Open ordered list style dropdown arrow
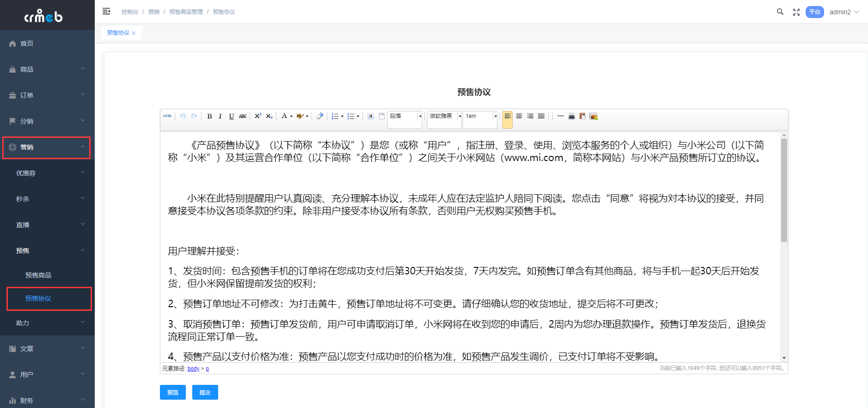The image size is (868, 408). click(342, 116)
